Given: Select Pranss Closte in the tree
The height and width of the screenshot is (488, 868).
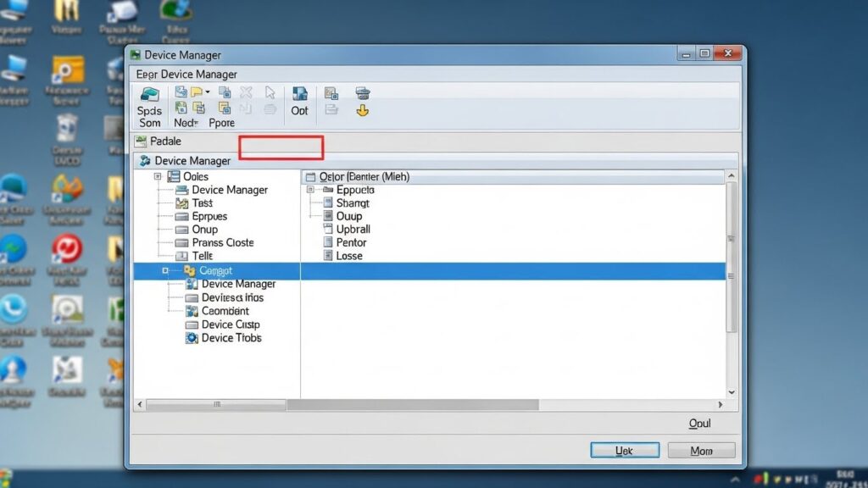Looking at the screenshot, I should 223,242.
